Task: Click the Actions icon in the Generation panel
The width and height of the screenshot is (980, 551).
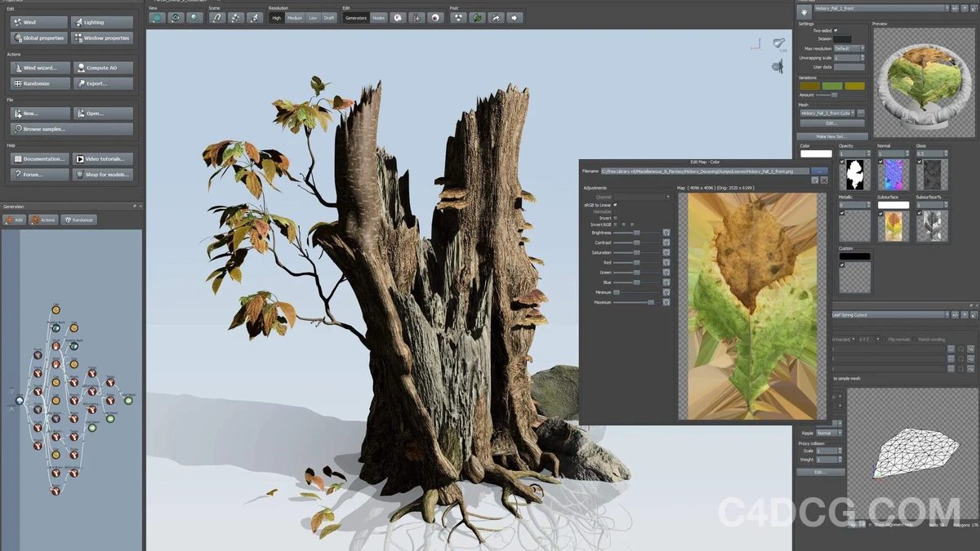Action: (x=36, y=220)
